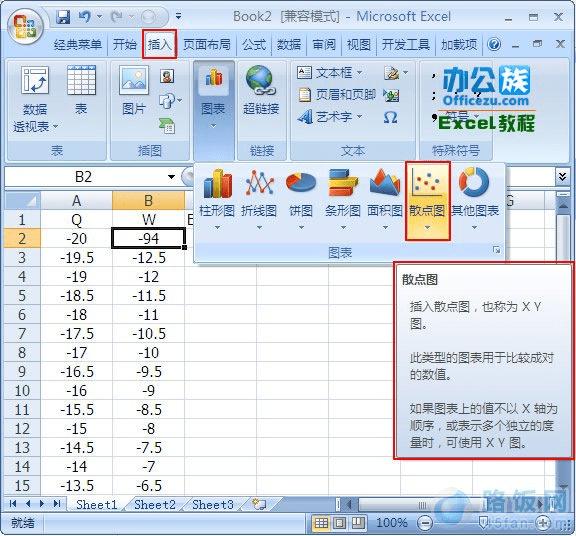Click the zoom level 100% button
576x536 pixels.
click(x=392, y=523)
